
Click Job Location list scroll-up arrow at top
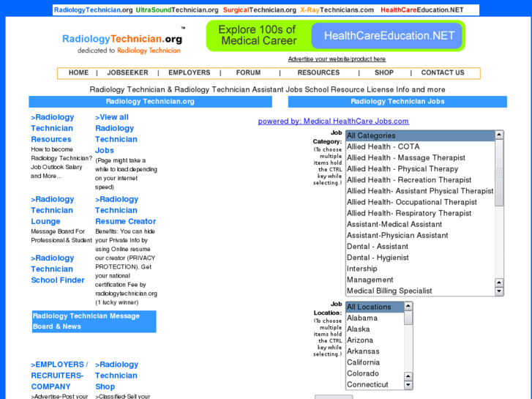point(408,306)
